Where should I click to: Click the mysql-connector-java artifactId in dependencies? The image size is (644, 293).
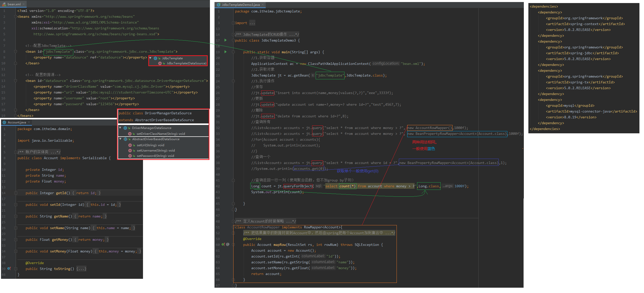(x=591, y=112)
